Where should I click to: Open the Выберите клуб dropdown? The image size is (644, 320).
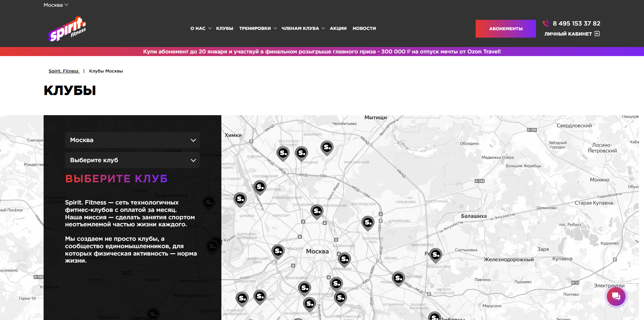[132, 160]
